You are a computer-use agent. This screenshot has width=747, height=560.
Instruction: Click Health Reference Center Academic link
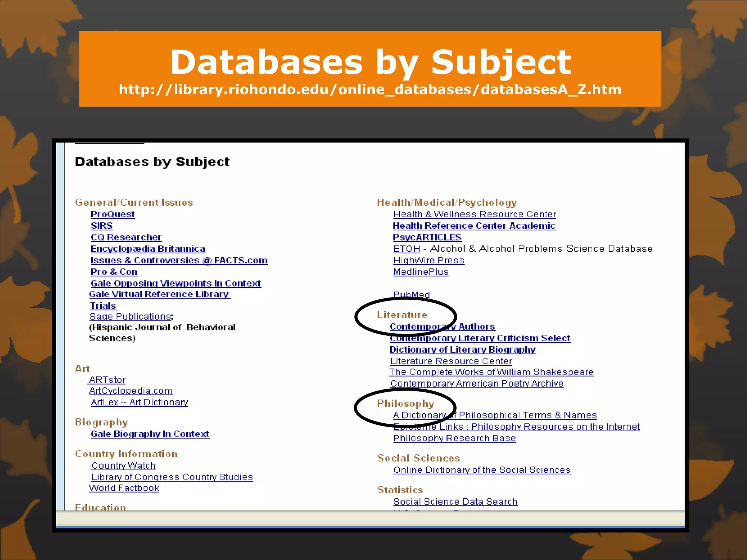click(x=474, y=226)
